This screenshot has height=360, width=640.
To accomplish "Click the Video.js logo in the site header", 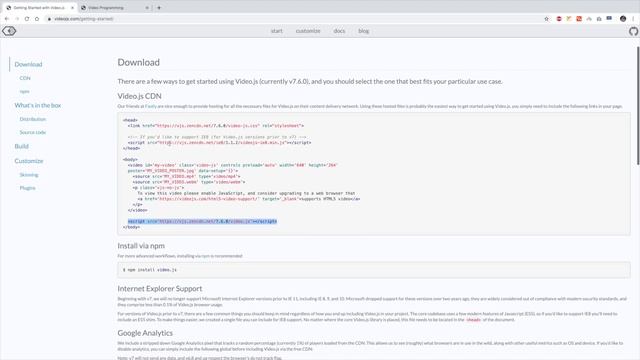I will click(9, 31).
